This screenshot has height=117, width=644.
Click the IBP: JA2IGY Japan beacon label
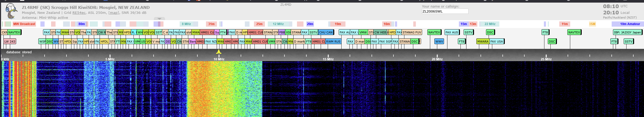click(x=627, y=32)
